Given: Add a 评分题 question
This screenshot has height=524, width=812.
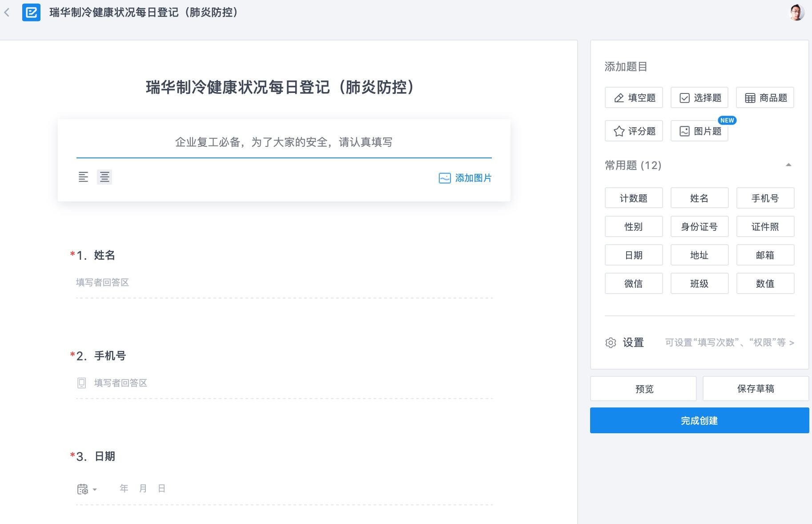Looking at the screenshot, I should coord(634,131).
